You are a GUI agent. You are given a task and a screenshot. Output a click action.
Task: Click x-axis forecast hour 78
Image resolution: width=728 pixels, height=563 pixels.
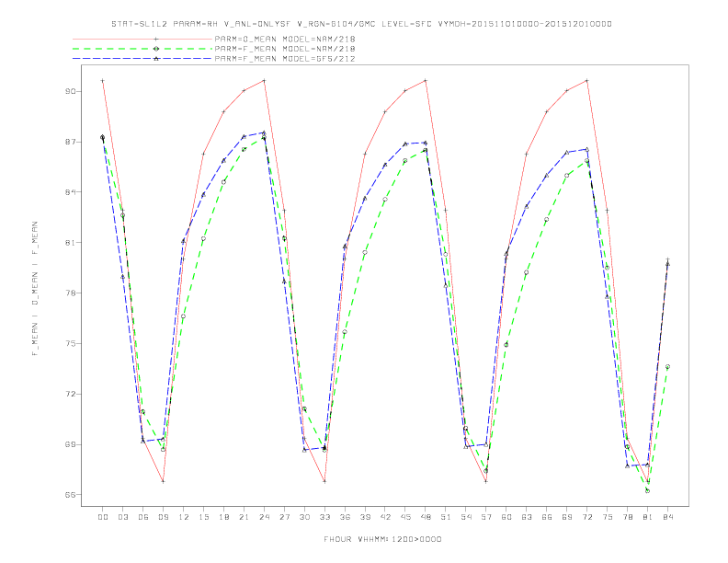coord(627,517)
